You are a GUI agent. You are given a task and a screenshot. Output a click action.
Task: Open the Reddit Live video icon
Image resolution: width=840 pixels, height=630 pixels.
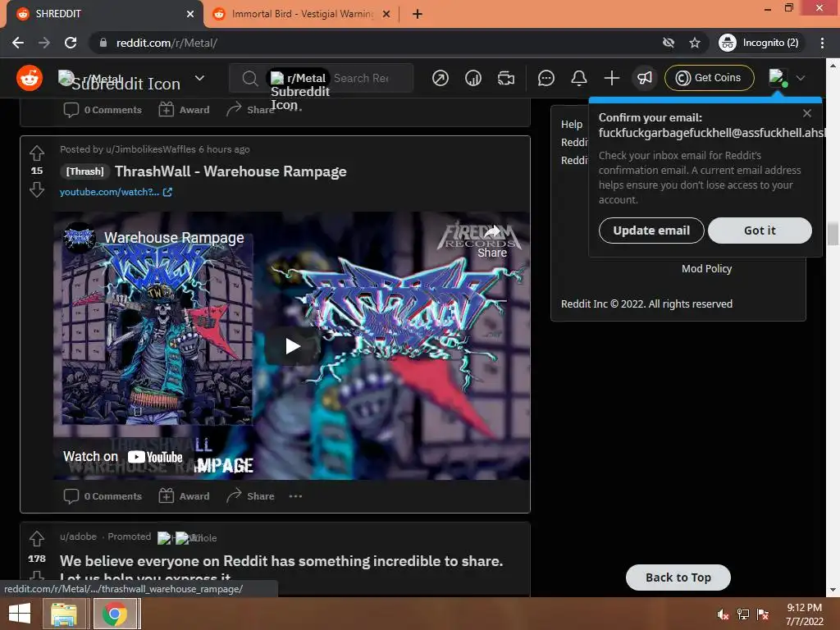(505, 78)
